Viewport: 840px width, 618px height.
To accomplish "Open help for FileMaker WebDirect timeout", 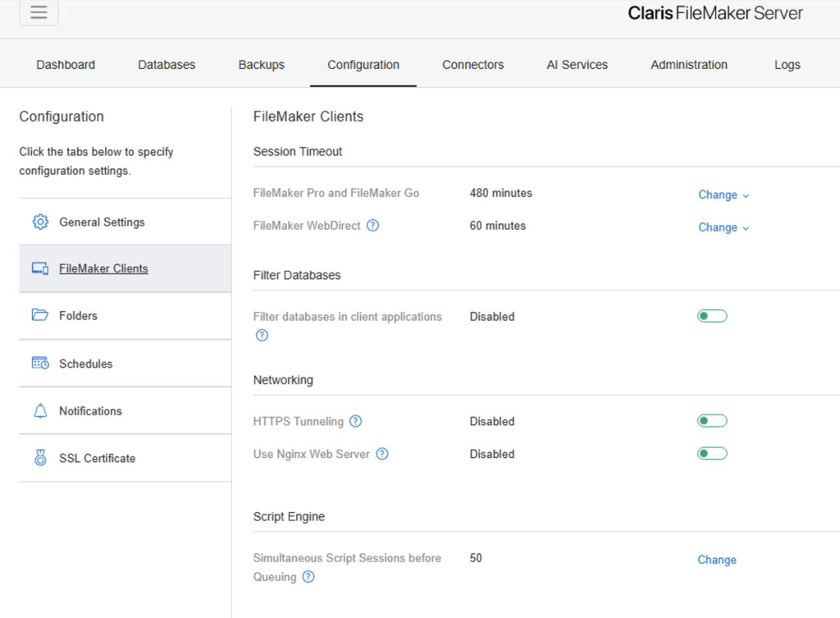I will click(373, 226).
